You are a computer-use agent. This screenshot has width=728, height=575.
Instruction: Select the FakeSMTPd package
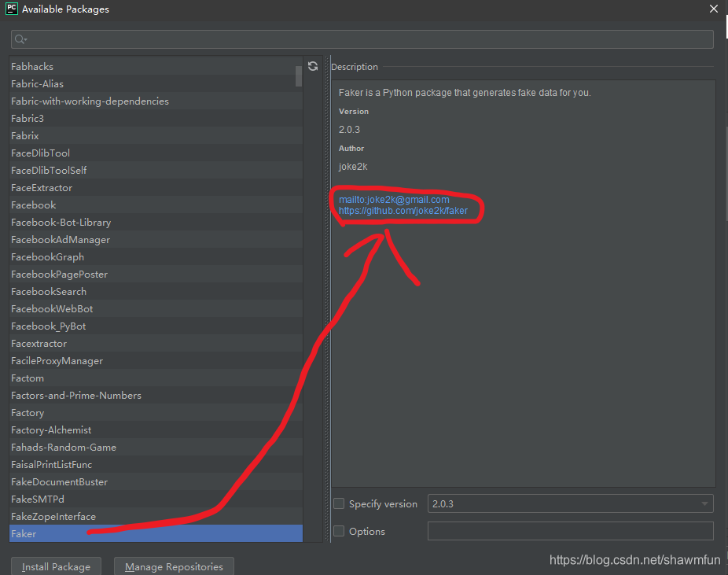156,499
